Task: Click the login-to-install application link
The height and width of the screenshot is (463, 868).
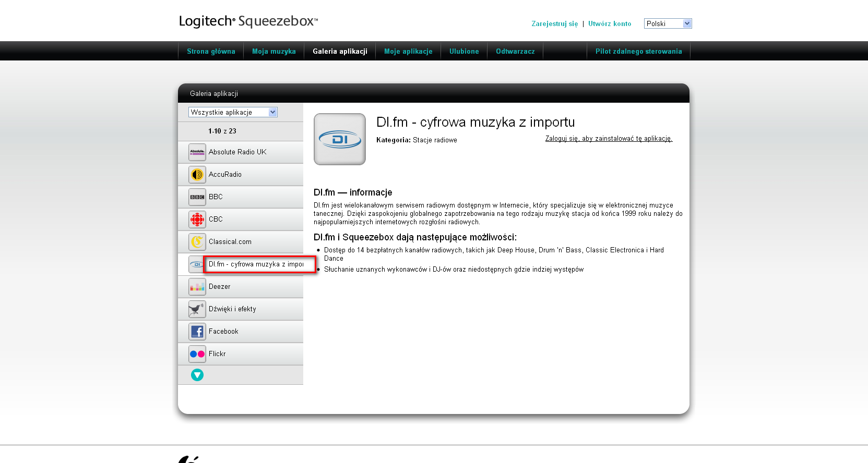Action: tap(609, 139)
